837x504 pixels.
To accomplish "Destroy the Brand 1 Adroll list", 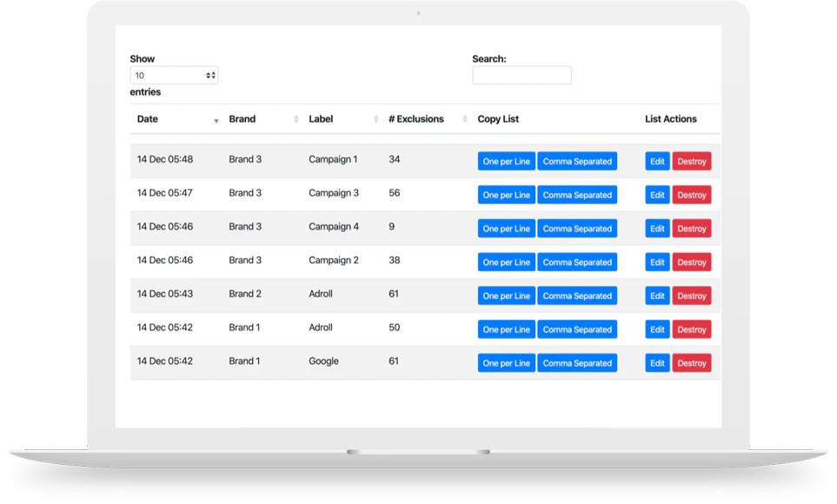I will click(691, 329).
